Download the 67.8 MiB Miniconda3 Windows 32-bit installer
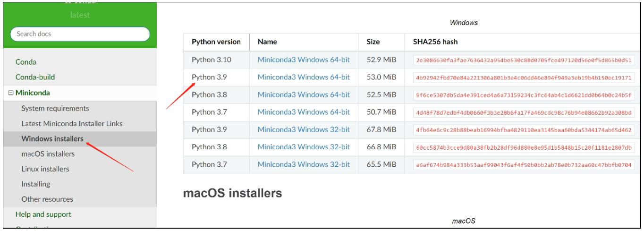The image size is (644, 231). tap(304, 129)
